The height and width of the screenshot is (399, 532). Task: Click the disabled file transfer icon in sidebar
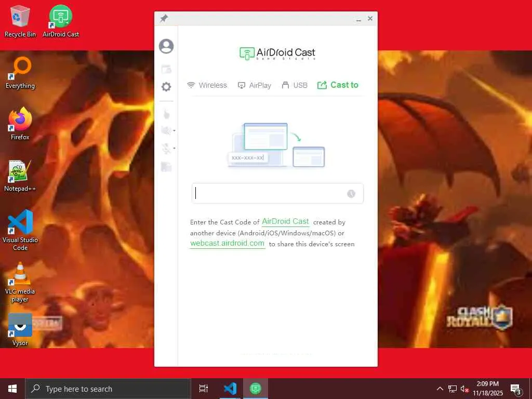(166, 167)
